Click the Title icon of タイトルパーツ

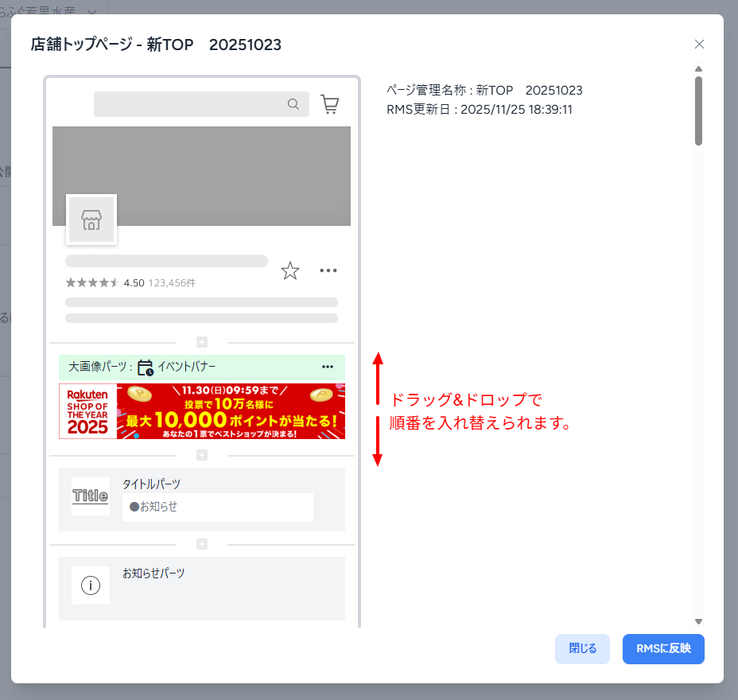[91, 496]
